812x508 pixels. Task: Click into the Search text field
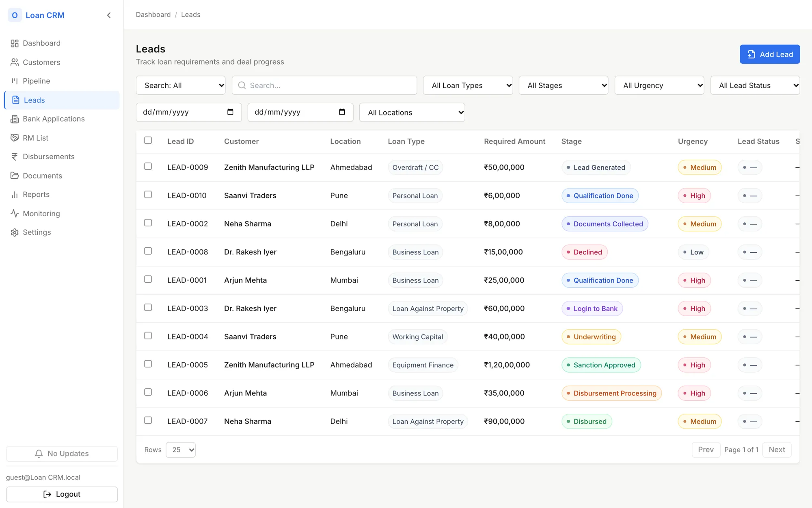(x=324, y=85)
